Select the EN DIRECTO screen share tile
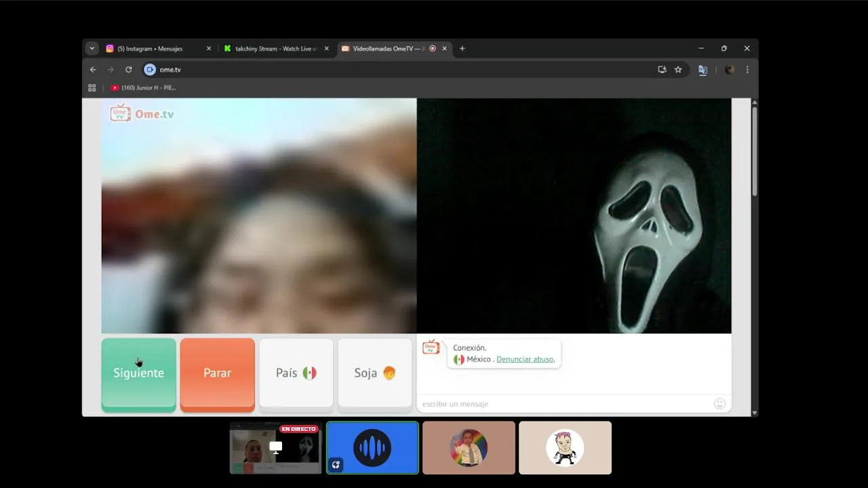 [275, 447]
